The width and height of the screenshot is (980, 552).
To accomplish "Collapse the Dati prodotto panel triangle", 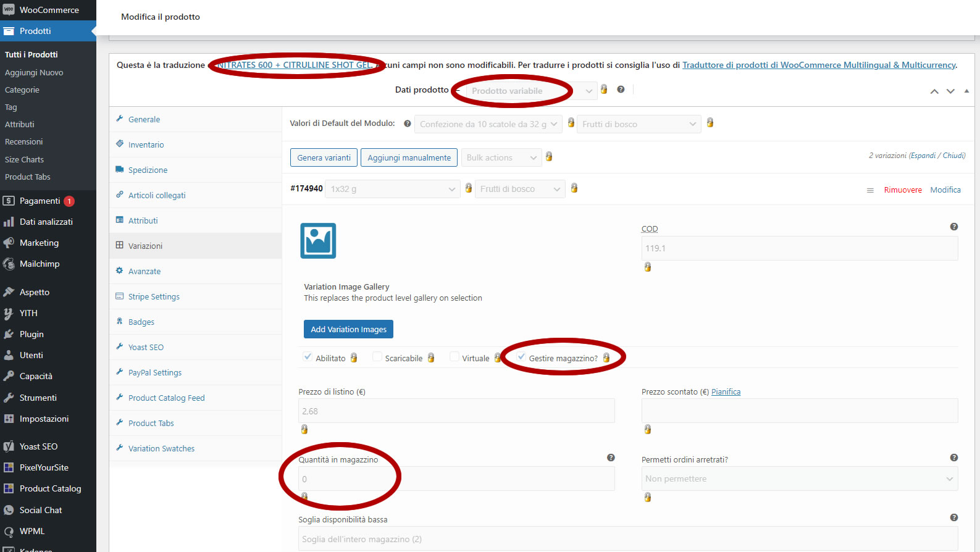I will click(966, 91).
